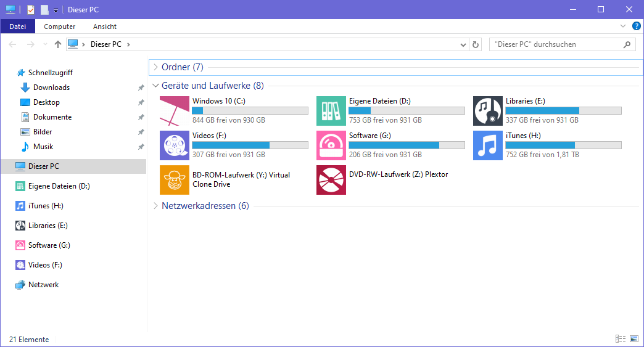This screenshot has width=644, height=347.
Task: Switch to details view icon in status bar
Action: (620, 339)
